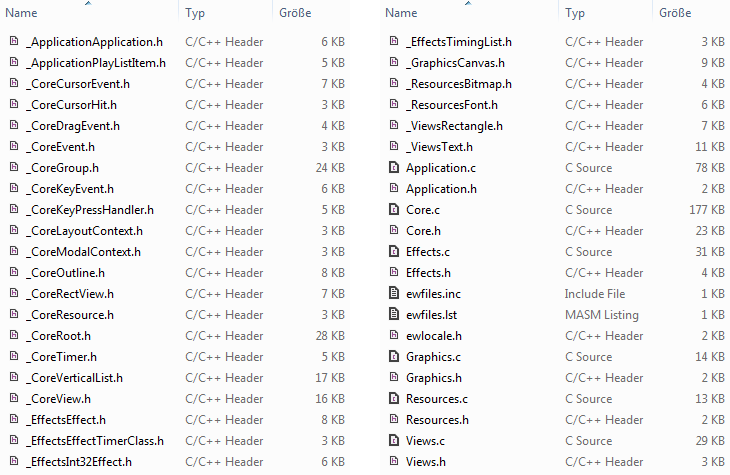Select the Effects.c file name

[428, 252]
